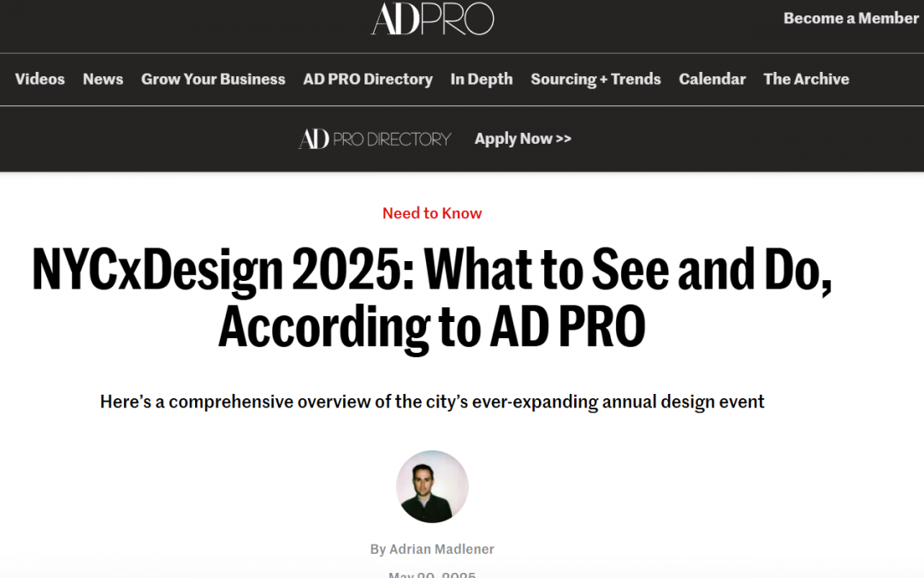Click Adrian Madlener's author photo
Viewport: 924px width, 578px height.
(432, 486)
